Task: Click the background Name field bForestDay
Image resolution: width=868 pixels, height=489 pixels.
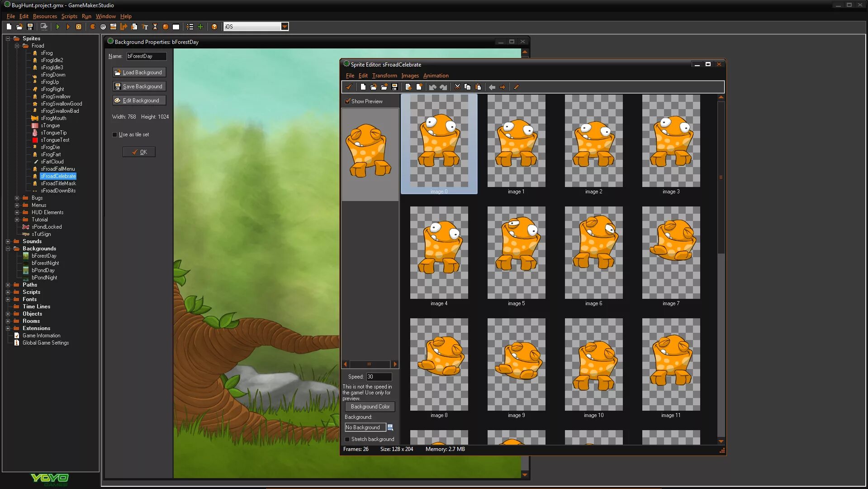Action: point(146,56)
